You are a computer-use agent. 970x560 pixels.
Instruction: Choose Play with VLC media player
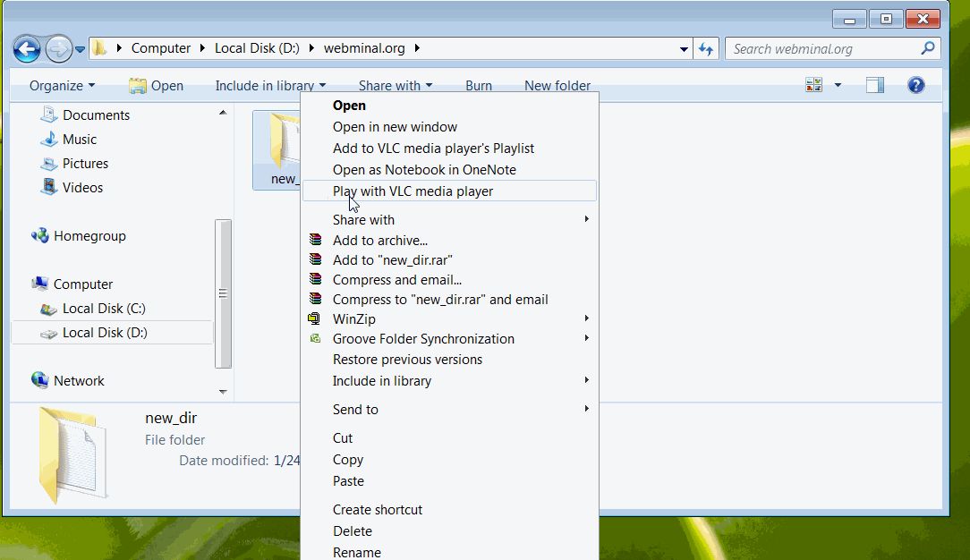tap(450, 191)
